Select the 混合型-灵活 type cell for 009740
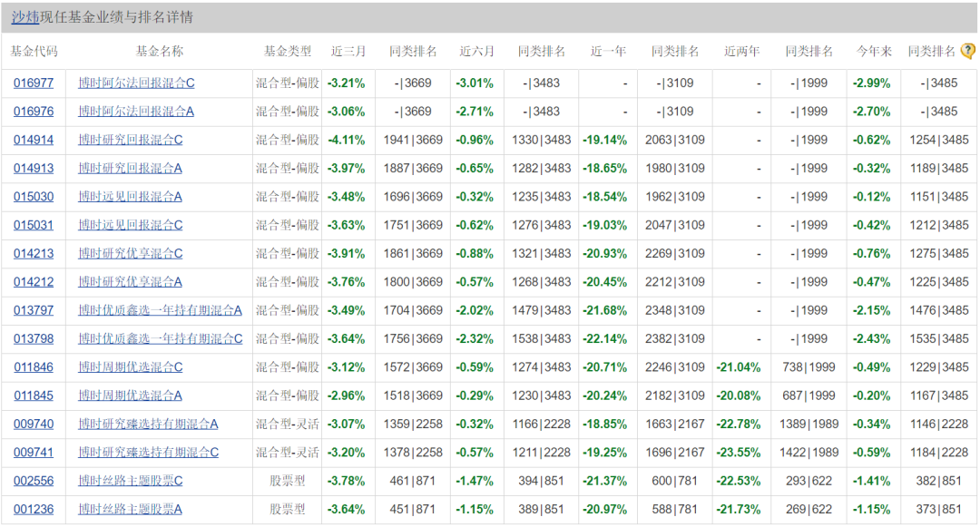This screenshot has height=527, width=980. click(x=288, y=424)
